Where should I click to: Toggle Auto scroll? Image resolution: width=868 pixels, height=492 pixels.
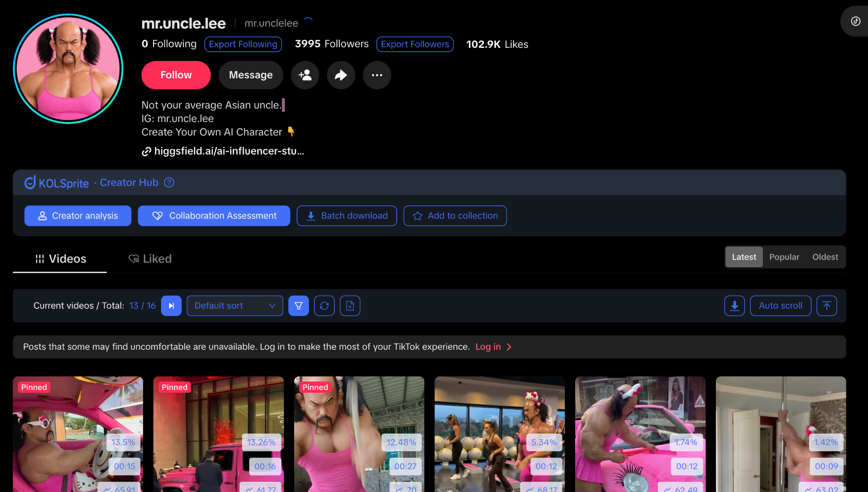[x=780, y=306]
